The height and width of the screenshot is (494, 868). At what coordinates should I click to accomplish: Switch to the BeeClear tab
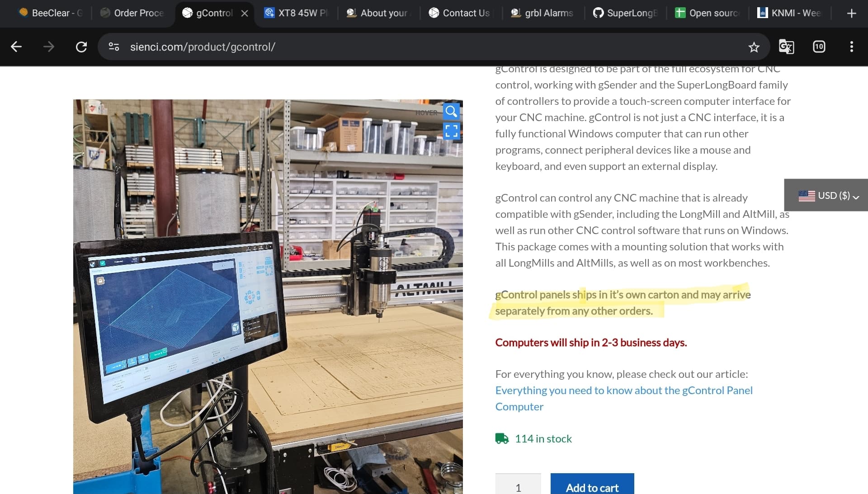[x=50, y=13]
